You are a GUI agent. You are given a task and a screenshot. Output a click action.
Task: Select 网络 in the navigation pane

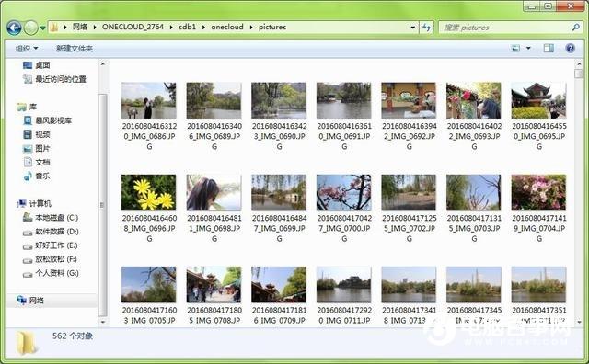30,301
